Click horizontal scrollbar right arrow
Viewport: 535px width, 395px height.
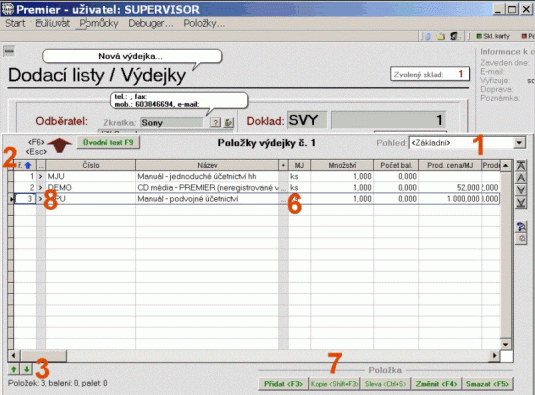coord(494,356)
